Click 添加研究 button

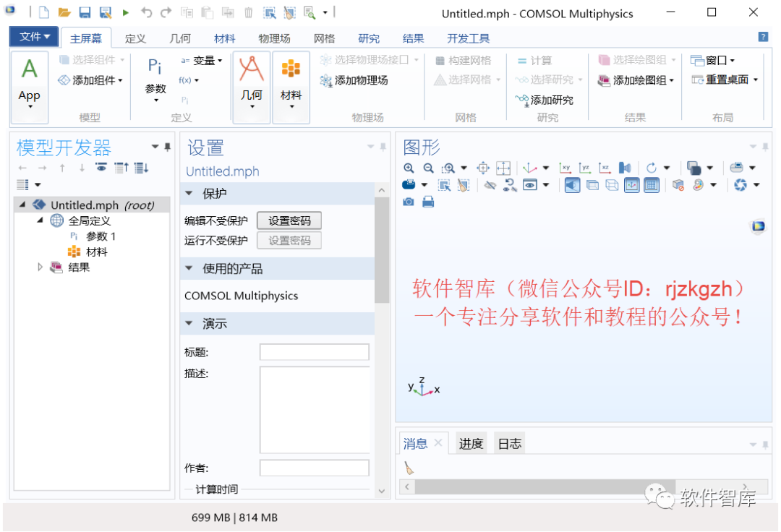(544, 100)
